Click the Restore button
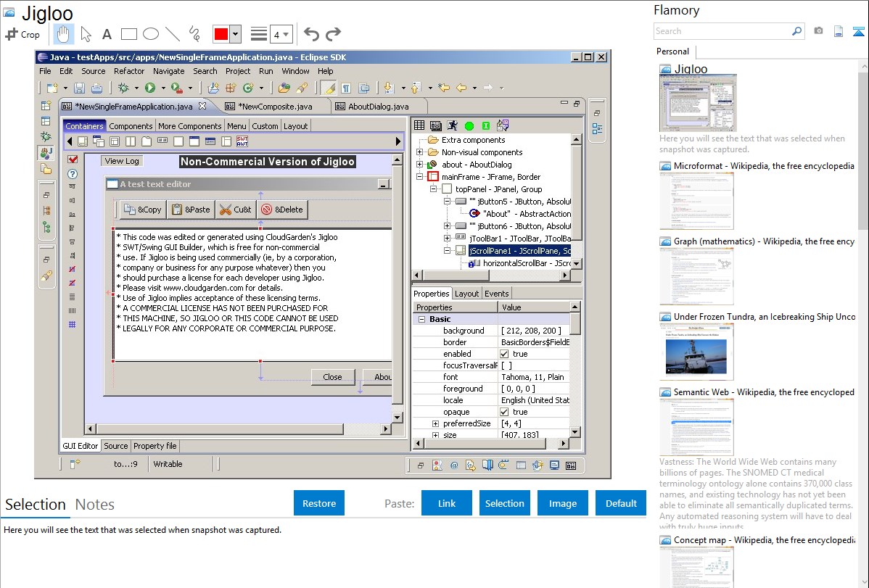The height and width of the screenshot is (588, 869). tap(319, 503)
